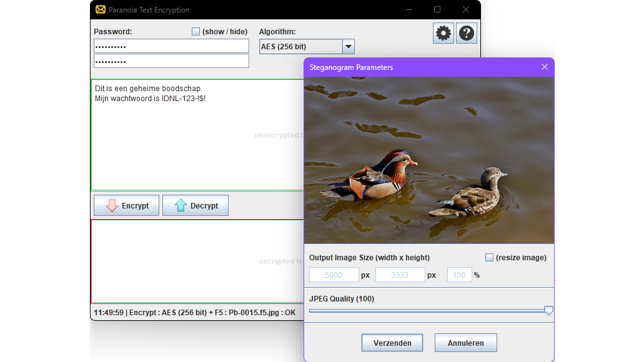Toggle the show / hide password checkbox
The width and height of the screenshot is (644, 362).
point(196,32)
